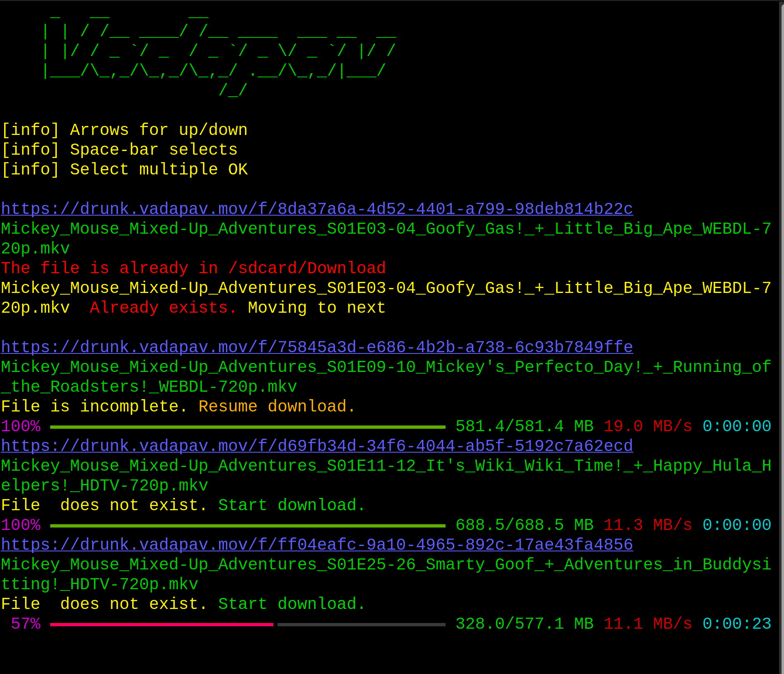Click the '[info] Select multiple OK' line
This screenshot has height=674, width=784.
tap(124, 170)
